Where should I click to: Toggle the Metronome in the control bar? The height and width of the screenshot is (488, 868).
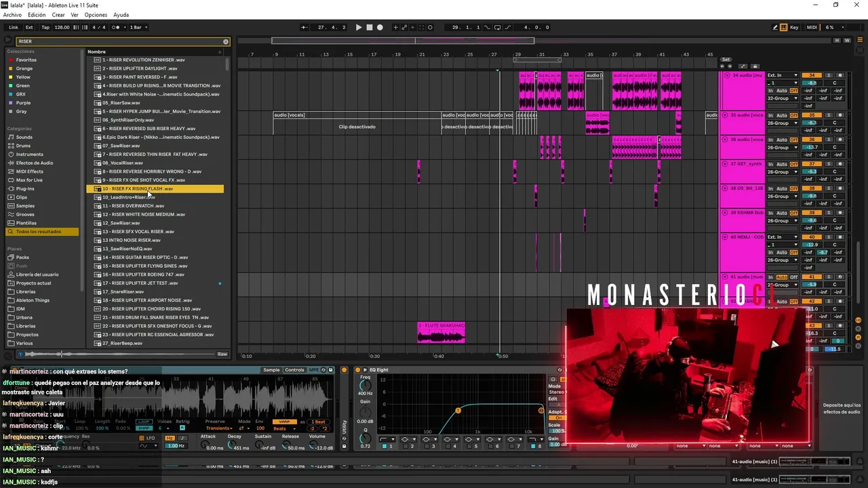(115, 28)
